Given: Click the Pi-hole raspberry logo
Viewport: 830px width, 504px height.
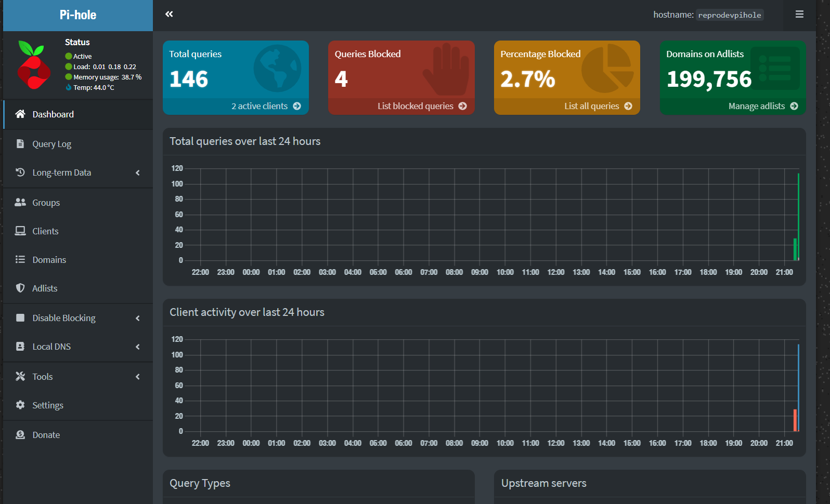Looking at the screenshot, I should click(33, 65).
